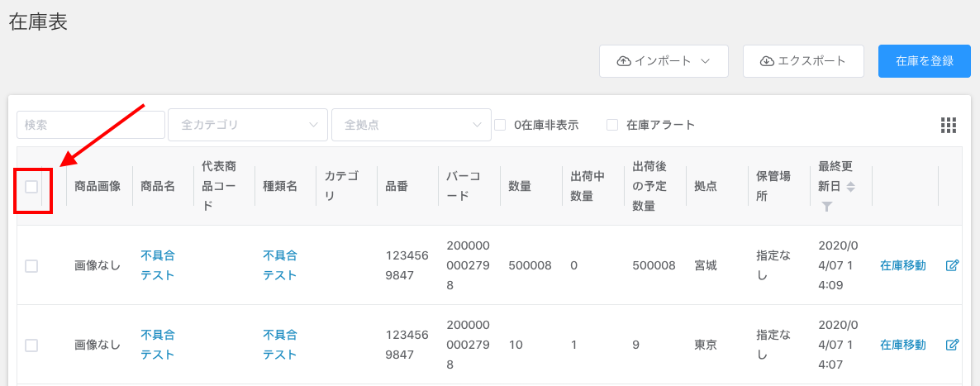Click the 代表商品コード column header
The width and height of the screenshot is (980, 386).
pos(219,187)
